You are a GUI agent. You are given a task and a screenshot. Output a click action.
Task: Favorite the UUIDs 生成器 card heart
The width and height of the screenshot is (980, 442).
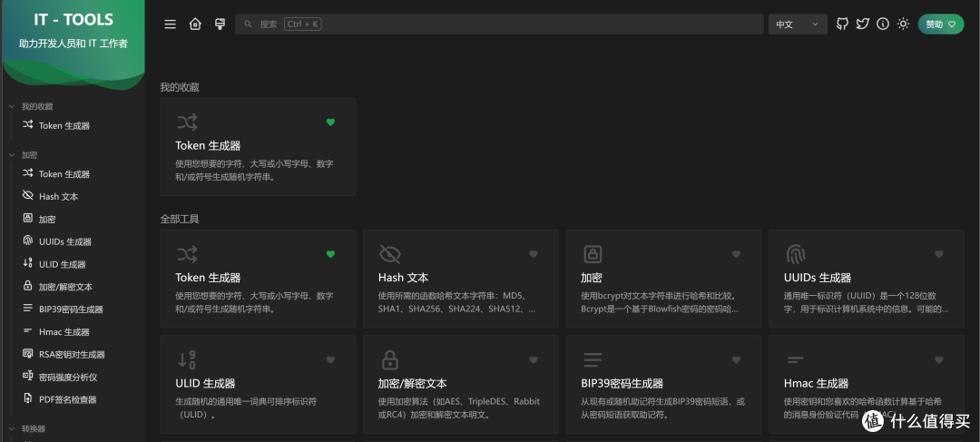[939, 254]
